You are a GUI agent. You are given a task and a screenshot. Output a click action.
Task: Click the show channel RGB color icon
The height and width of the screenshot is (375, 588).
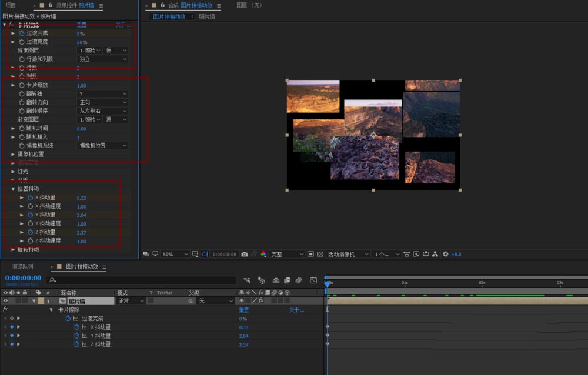(x=263, y=254)
